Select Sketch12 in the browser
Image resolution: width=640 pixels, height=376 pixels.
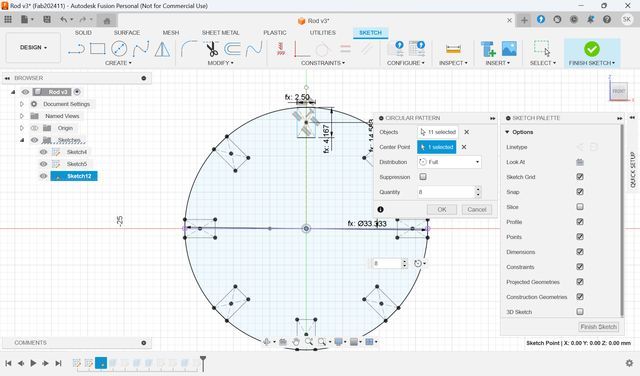(x=74, y=176)
